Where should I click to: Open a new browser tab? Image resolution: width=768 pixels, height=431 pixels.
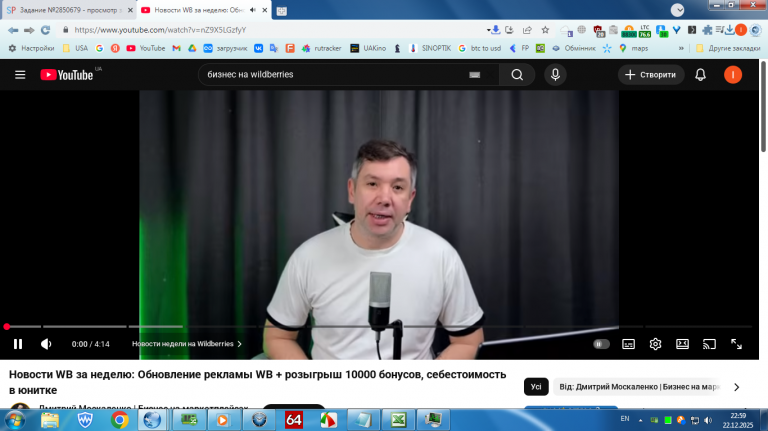tap(282, 11)
